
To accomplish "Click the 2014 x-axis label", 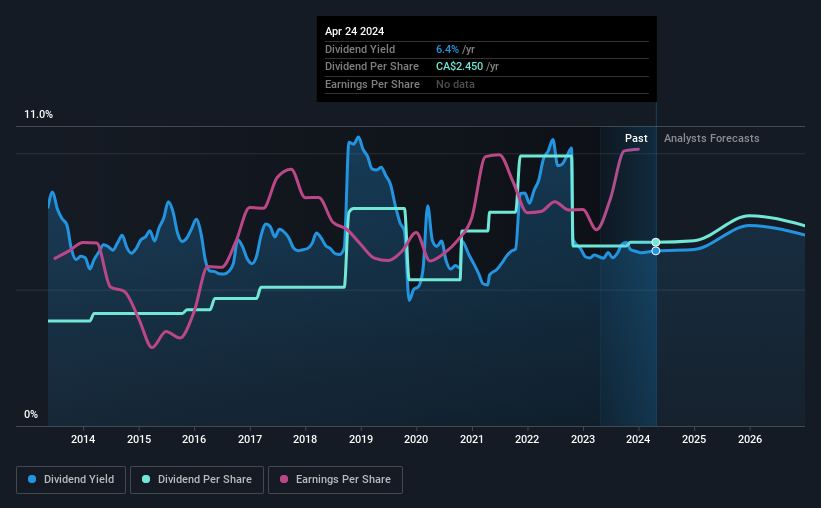I will pos(83,439).
